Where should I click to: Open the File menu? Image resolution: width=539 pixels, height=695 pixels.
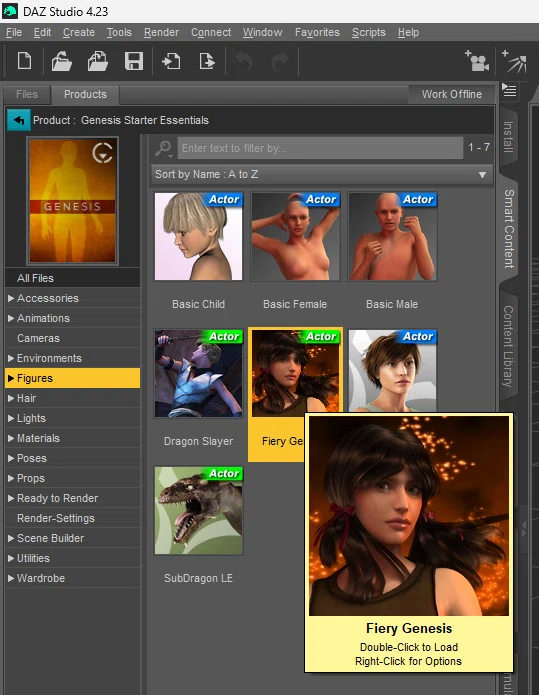pos(14,32)
